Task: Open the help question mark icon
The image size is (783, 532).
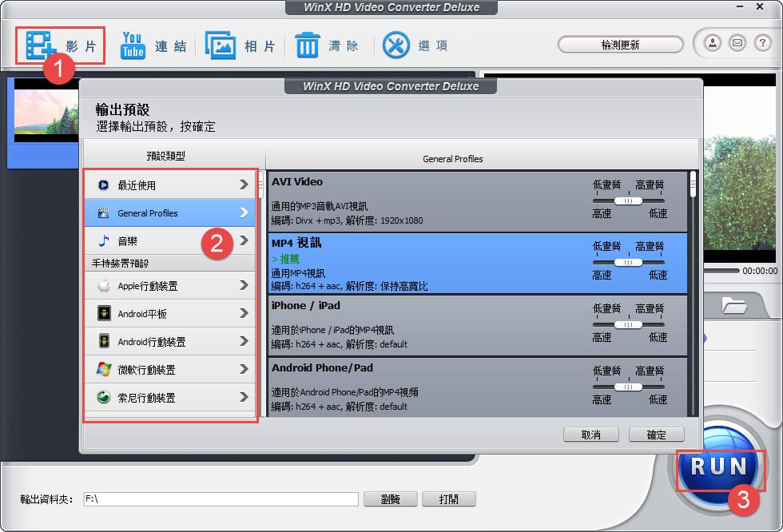Action: (x=762, y=43)
